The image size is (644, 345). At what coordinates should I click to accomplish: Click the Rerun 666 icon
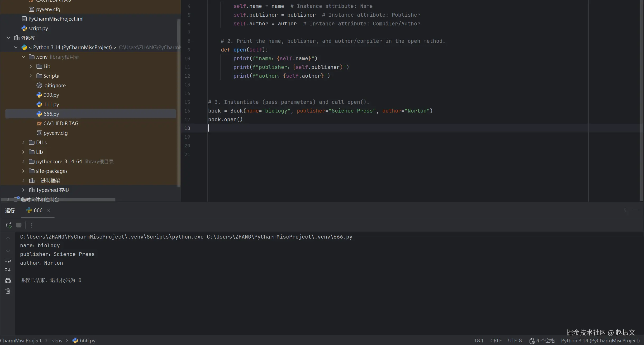pos(8,225)
